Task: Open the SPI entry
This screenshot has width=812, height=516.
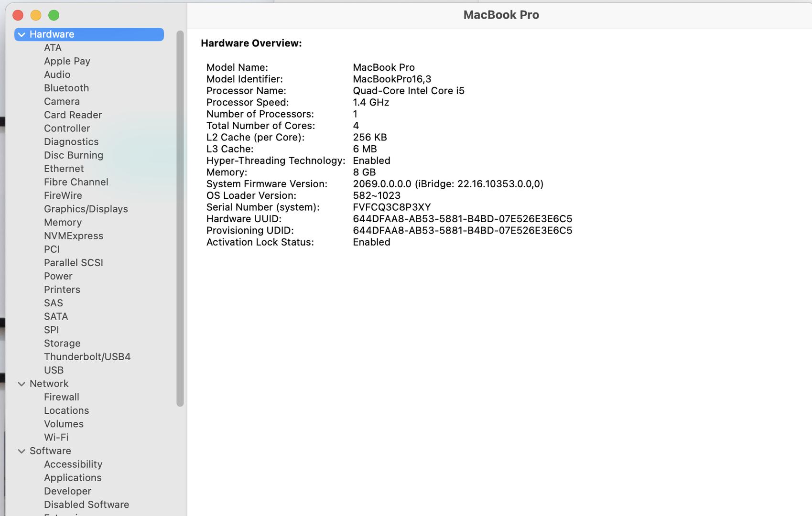Action: click(52, 330)
